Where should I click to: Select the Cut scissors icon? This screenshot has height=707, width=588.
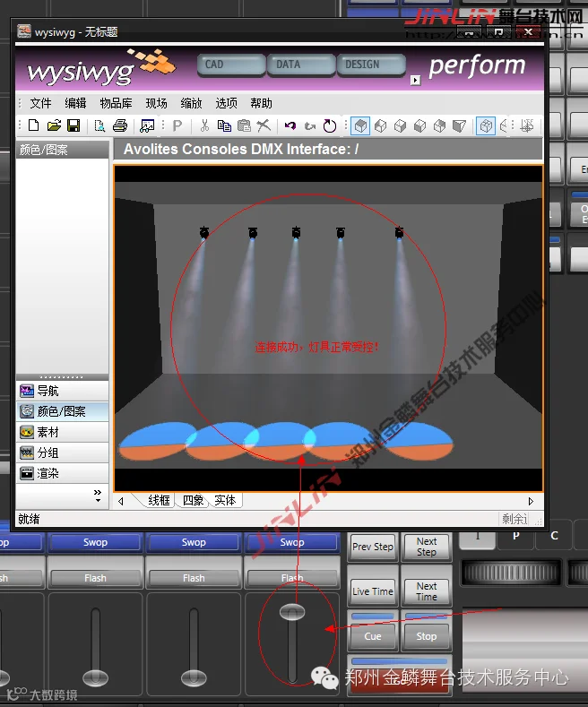click(204, 125)
